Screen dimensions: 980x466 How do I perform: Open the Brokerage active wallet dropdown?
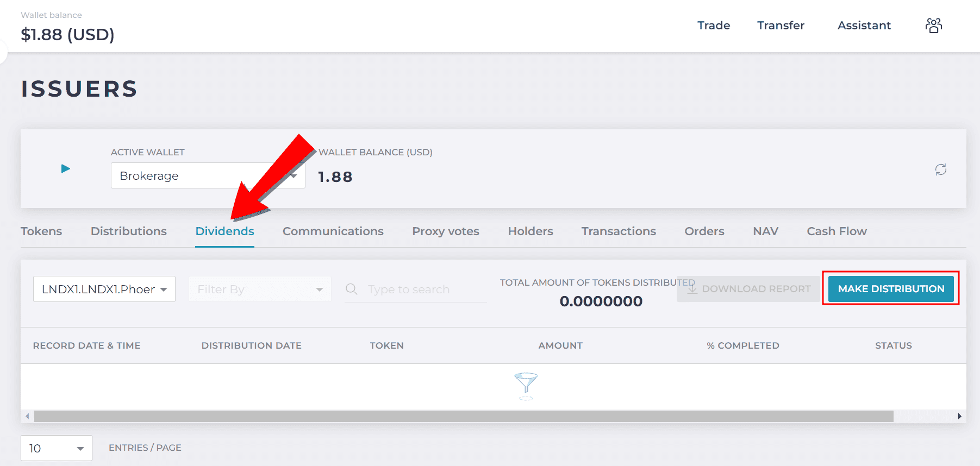208,175
